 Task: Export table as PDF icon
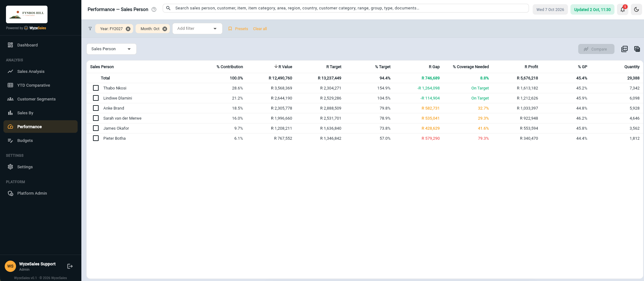(x=625, y=49)
